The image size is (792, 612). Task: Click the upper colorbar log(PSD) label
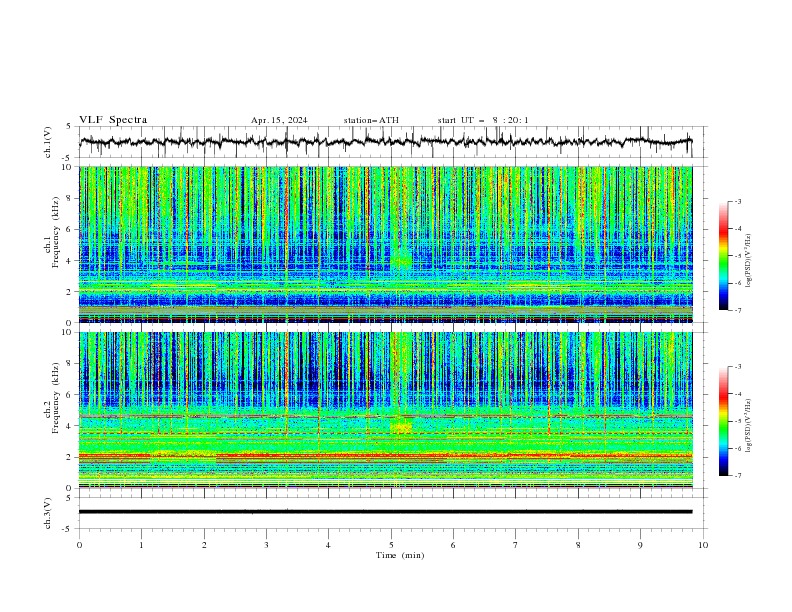tap(749, 261)
